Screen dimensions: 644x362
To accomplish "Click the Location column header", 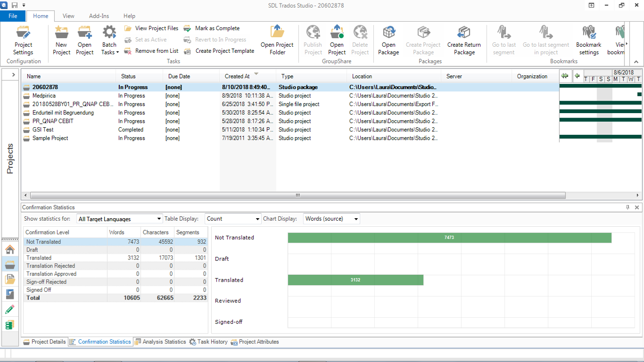I will 394,76.
